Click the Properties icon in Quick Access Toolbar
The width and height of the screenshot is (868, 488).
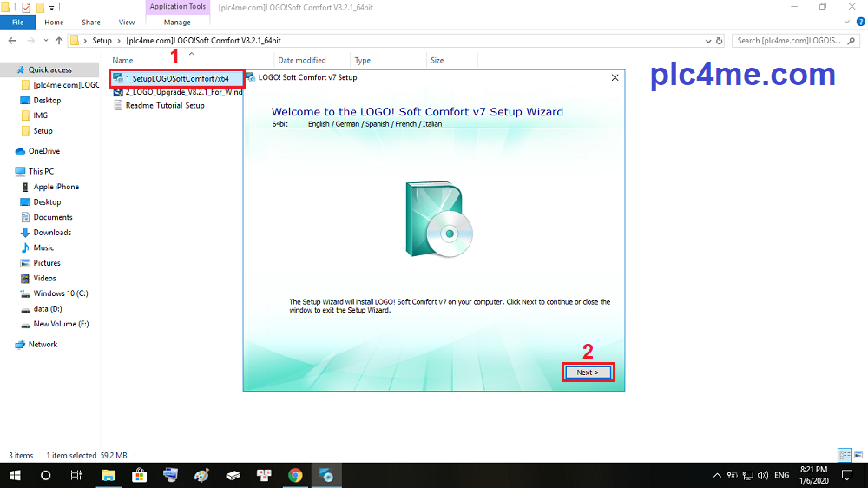[26, 8]
